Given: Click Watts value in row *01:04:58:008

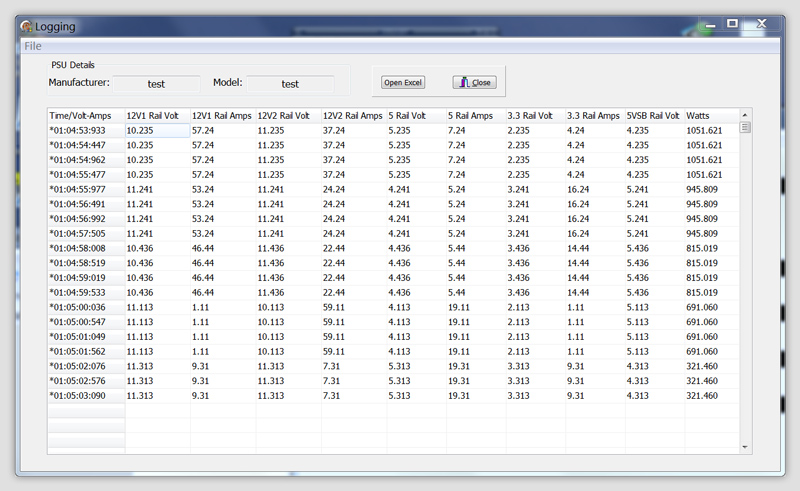Looking at the screenshot, I should coord(702,249).
